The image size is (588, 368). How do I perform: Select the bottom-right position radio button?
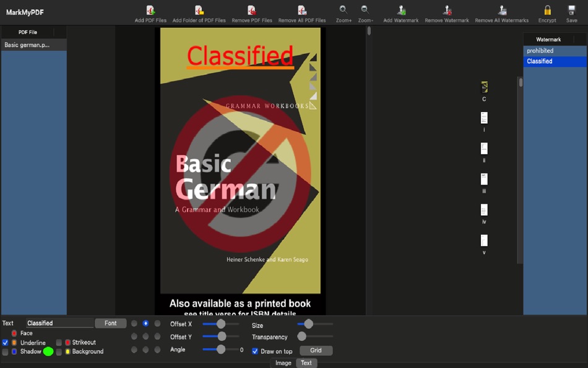157,349
